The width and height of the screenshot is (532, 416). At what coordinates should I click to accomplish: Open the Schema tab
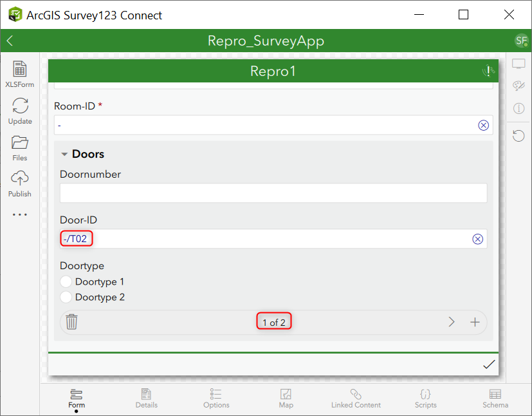pos(495,398)
